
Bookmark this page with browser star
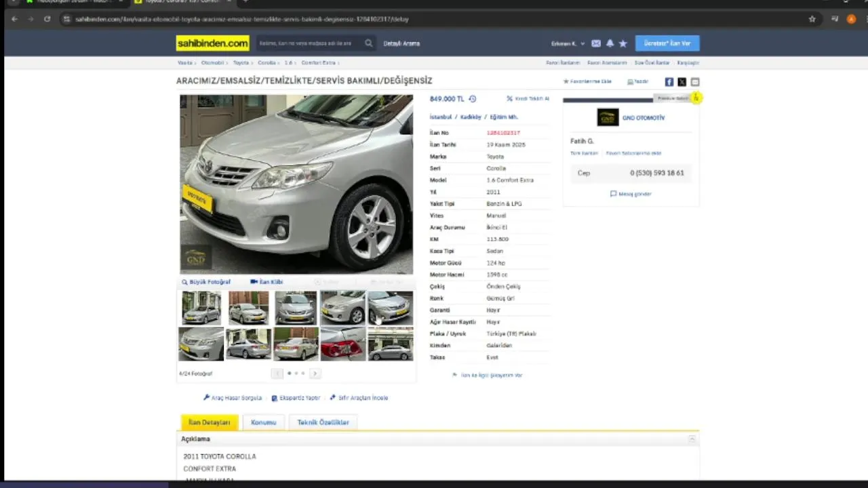(812, 19)
